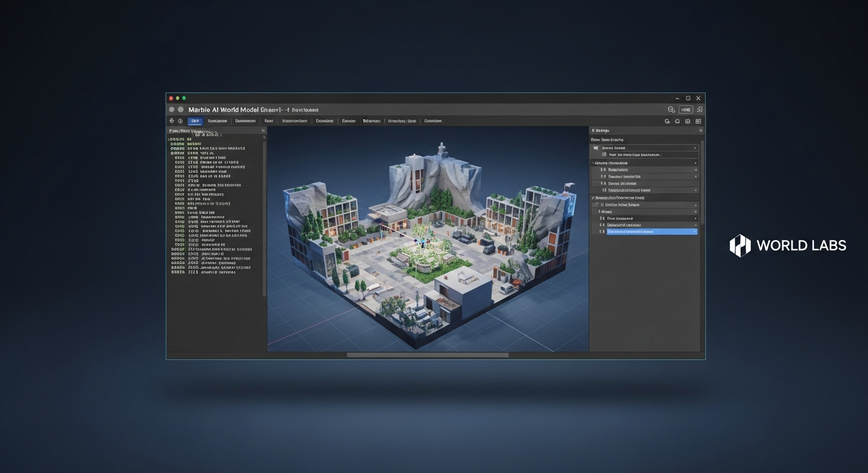The height and width of the screenshot is (473, 868).
Task: Click the zoom magnifier icon in title bar
Action: 671,110
